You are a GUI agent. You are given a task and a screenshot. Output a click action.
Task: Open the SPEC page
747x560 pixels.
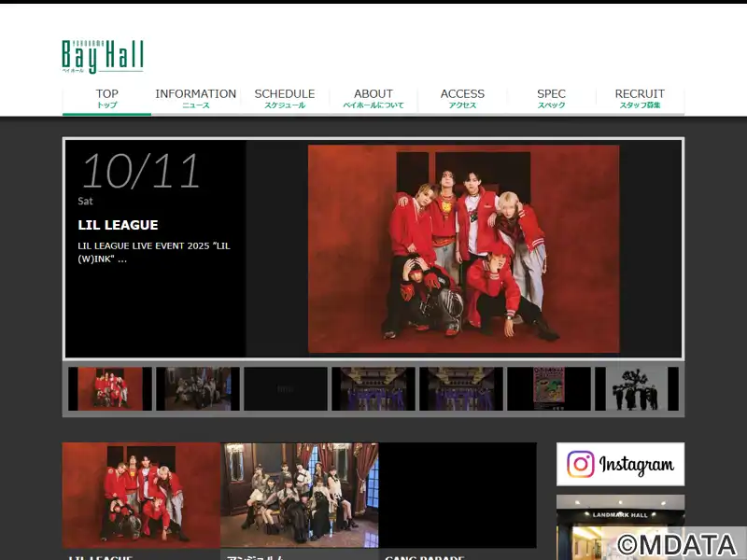(x=551, y=99)
